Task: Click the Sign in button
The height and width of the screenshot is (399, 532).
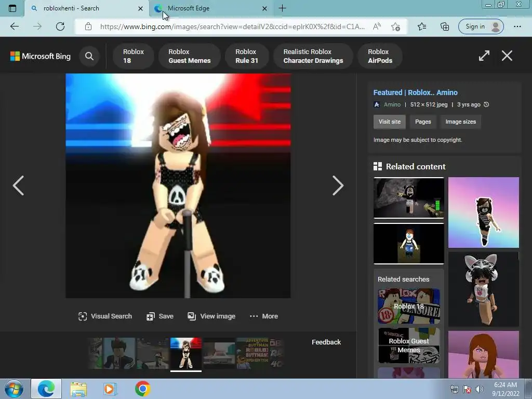Action: (481, 26)
